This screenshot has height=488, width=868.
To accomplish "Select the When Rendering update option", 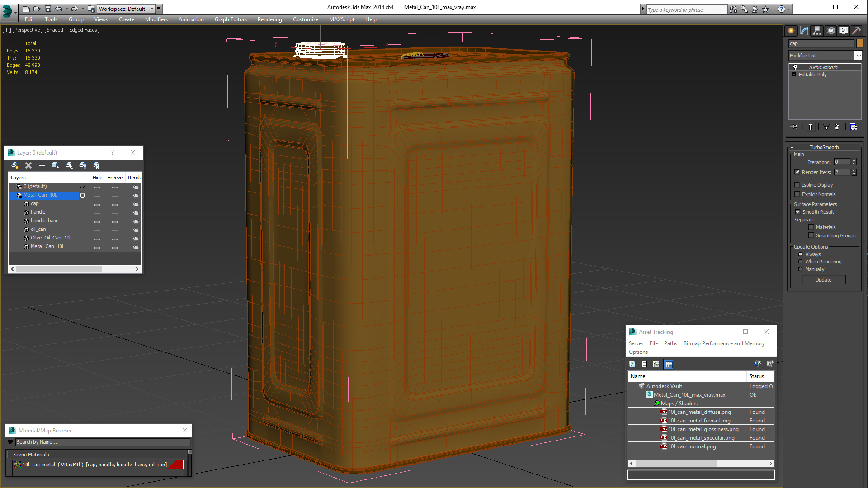I will click(x=800, y=262).
